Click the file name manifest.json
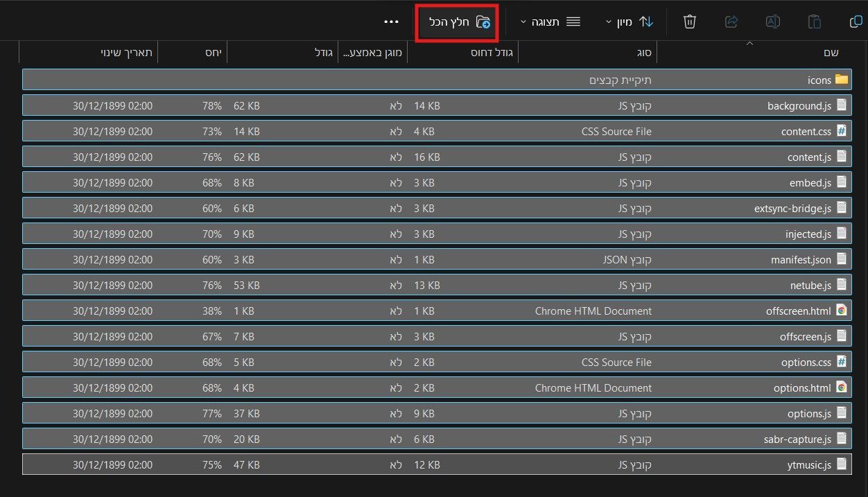This screenshot has width=868, height=497. coord(801,260)
